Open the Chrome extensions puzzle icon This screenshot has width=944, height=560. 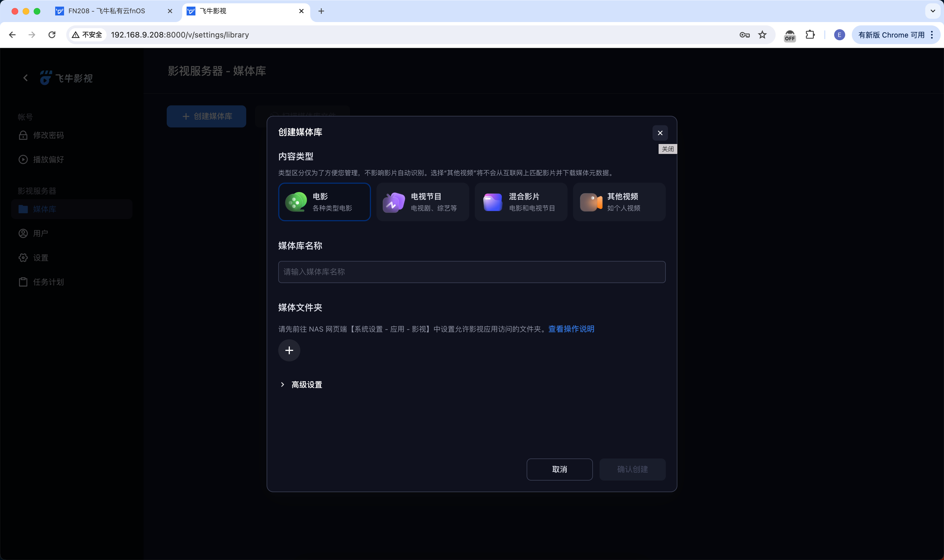tap(810, 35)
